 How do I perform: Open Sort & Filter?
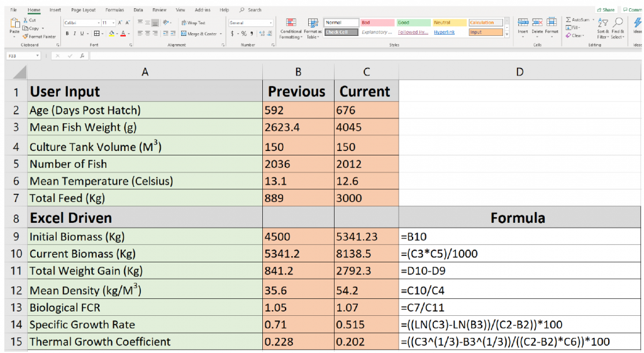(x=603, y=28)
